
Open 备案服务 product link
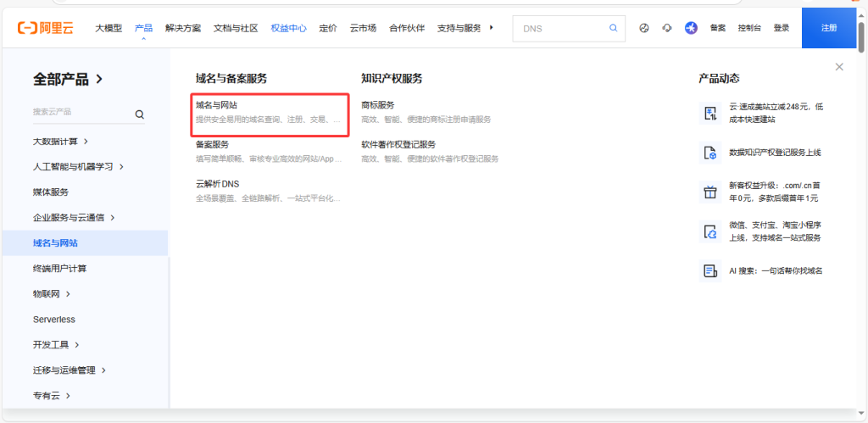[x=213, y=144]
